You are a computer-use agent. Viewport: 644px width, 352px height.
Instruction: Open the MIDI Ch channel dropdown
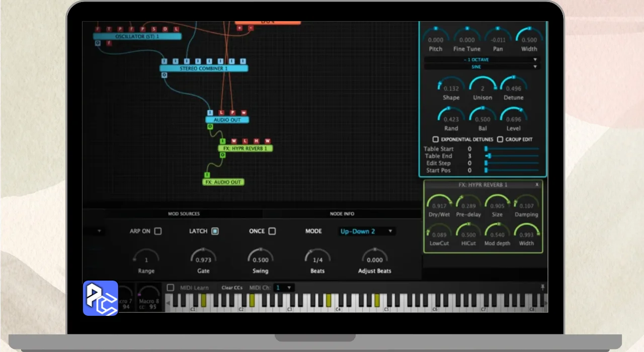[x=284, y=288]
